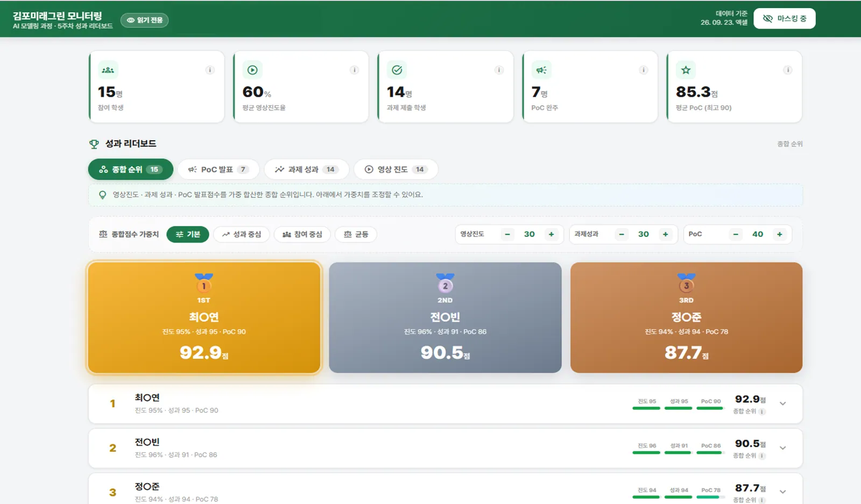Click the PoC weight value 40
Viewport: 861px width, 504px height.
pyautogui.click(x=758, y=235)
